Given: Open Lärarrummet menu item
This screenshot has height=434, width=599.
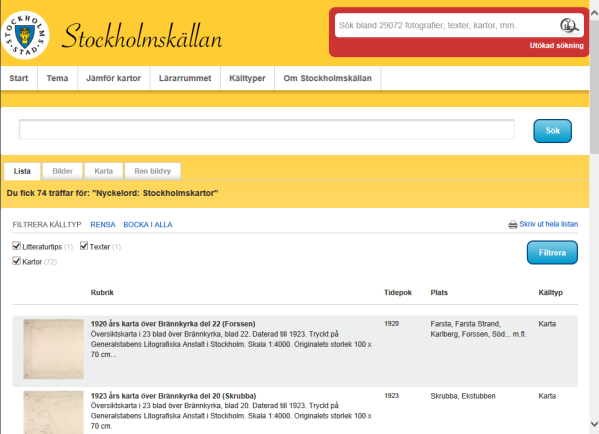Looking at the screenshot, I should tap(185, 78).
